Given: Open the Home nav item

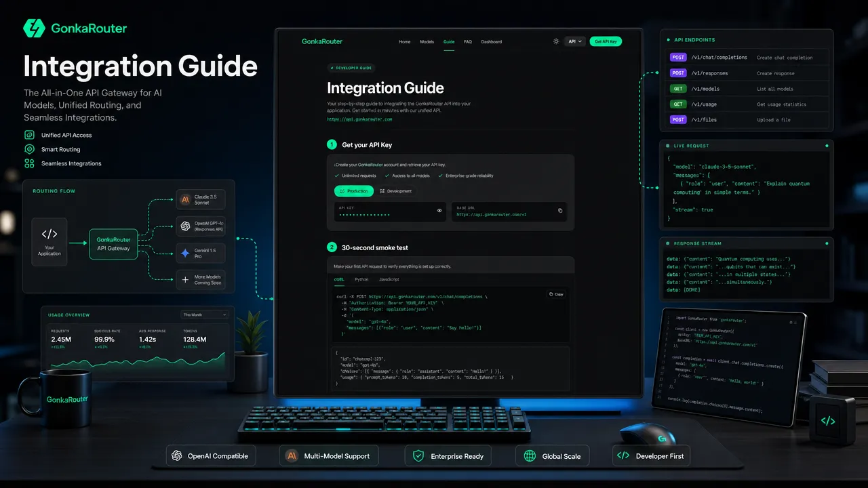Looking at the screenshot, I should pyautogui.click(x=405, y=42).
